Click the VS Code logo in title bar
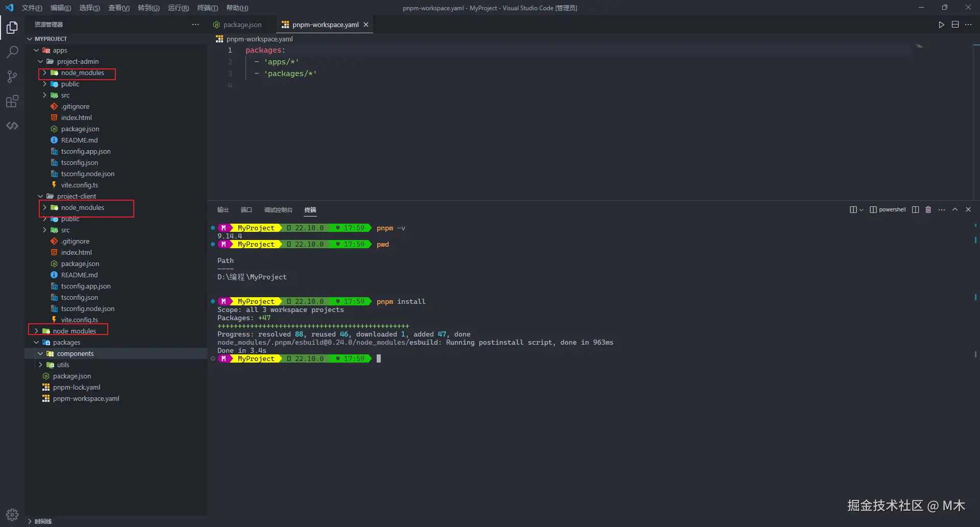 tap(9, 8)
